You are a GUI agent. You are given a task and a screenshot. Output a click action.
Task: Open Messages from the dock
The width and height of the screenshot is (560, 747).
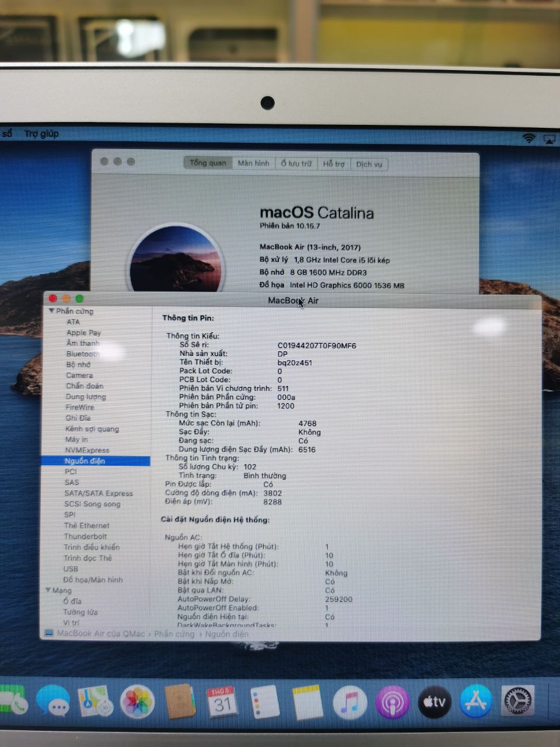[x=53, y=701]
